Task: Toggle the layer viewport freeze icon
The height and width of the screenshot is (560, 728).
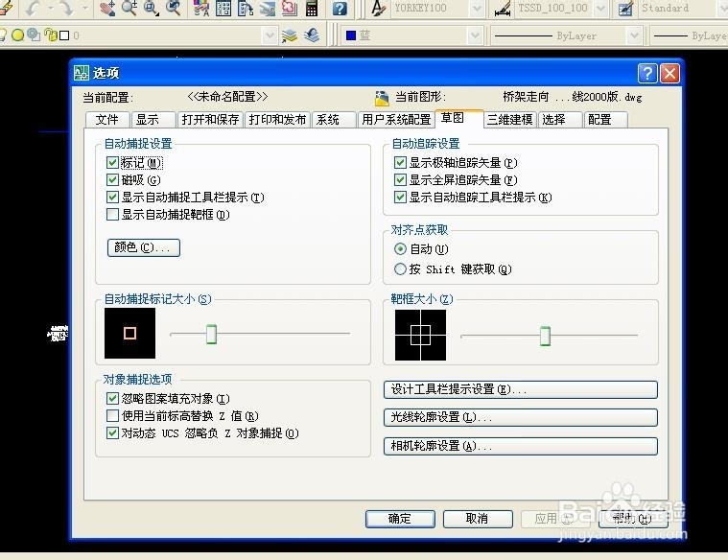Action: point(34,35)
